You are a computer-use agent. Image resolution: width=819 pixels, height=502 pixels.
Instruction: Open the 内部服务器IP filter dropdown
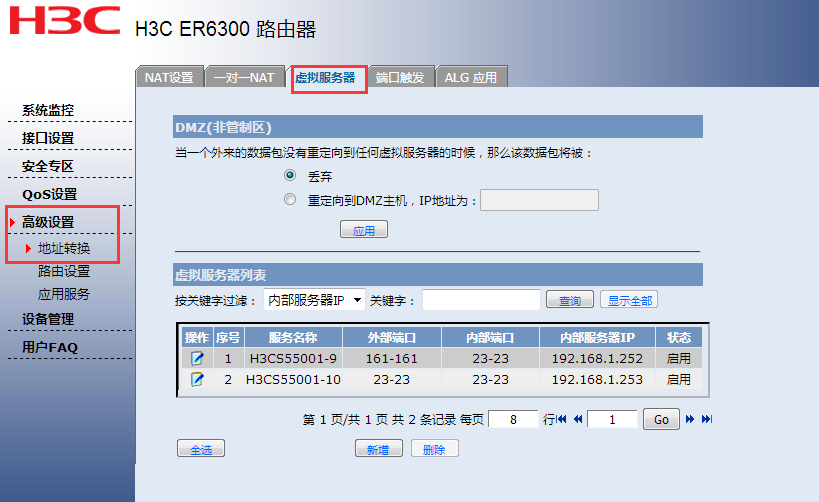pyautogui.click(x=314, y=300)
